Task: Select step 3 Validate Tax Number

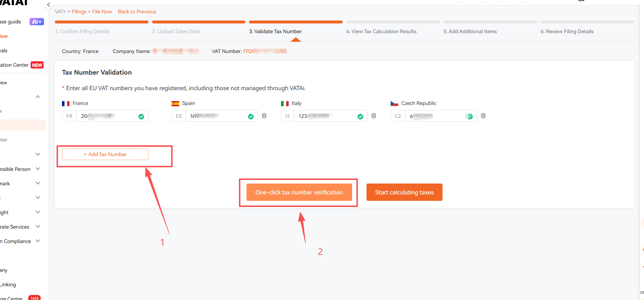Action: point(275,31)
